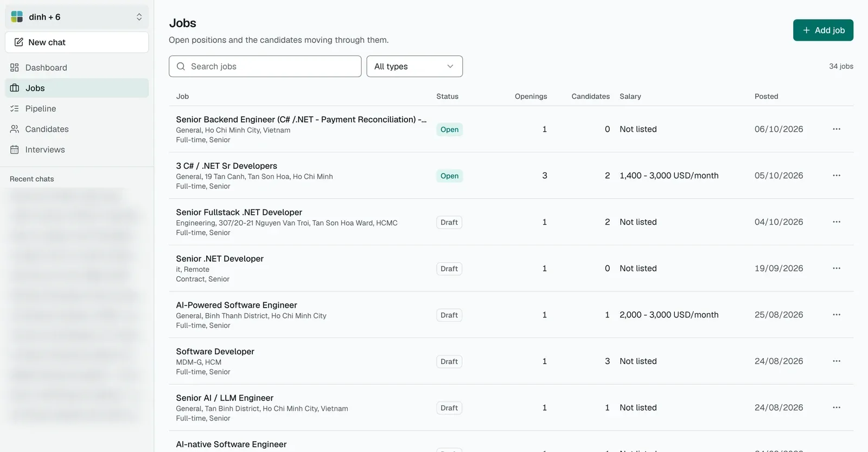Click the Draft badge for Software Developer
The height and width of the screenshot is (452, 868).
(449, 361)
